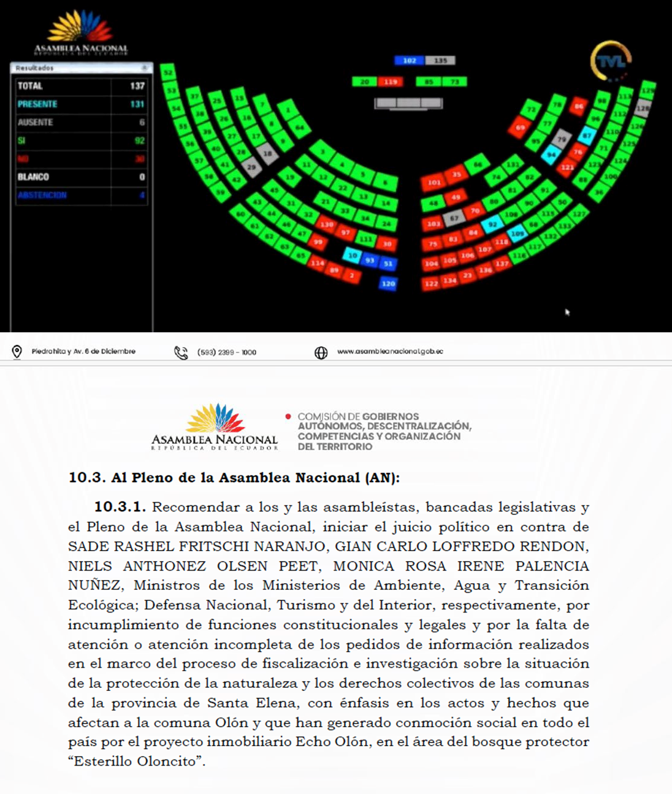Click blue seat 51
The image size is (672, 794).
click(388, 264)
